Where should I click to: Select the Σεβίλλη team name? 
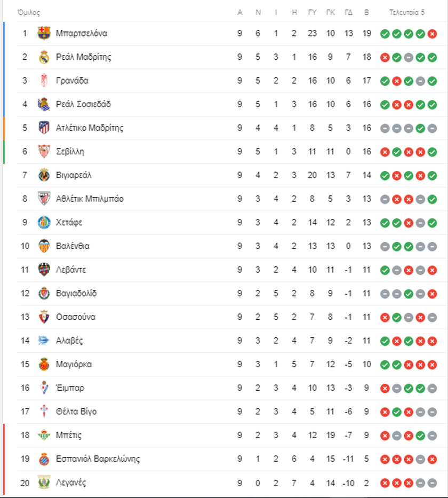point(70,152)
